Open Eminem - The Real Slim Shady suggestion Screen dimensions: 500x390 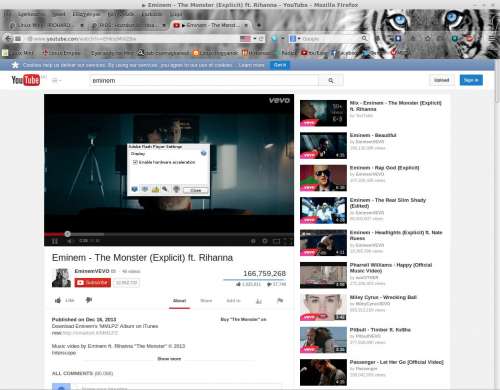pos(323,210)
